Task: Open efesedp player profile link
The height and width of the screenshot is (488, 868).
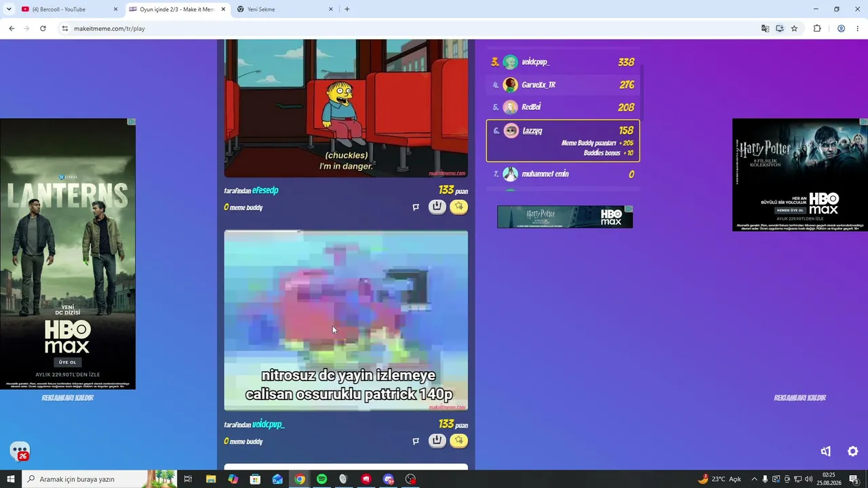Action: tap(265, 190)
